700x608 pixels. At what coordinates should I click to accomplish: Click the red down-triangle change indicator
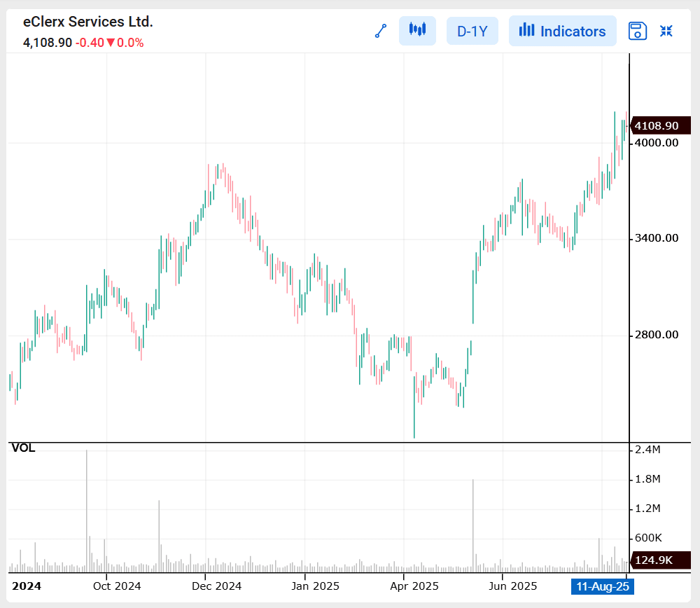point(111,43)
